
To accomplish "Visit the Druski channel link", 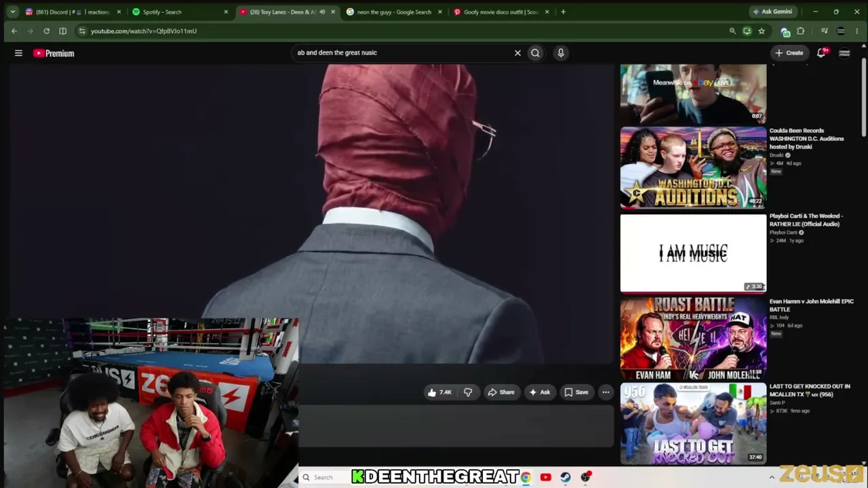I will pyautogui.click(x=776, y=155).
